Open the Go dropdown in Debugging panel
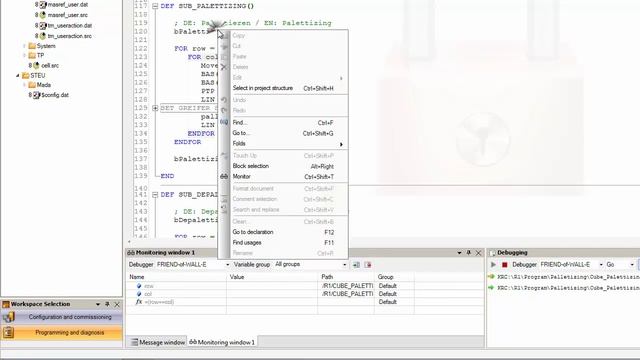Screen dimensions: 640x360 [x=632, y=265]
